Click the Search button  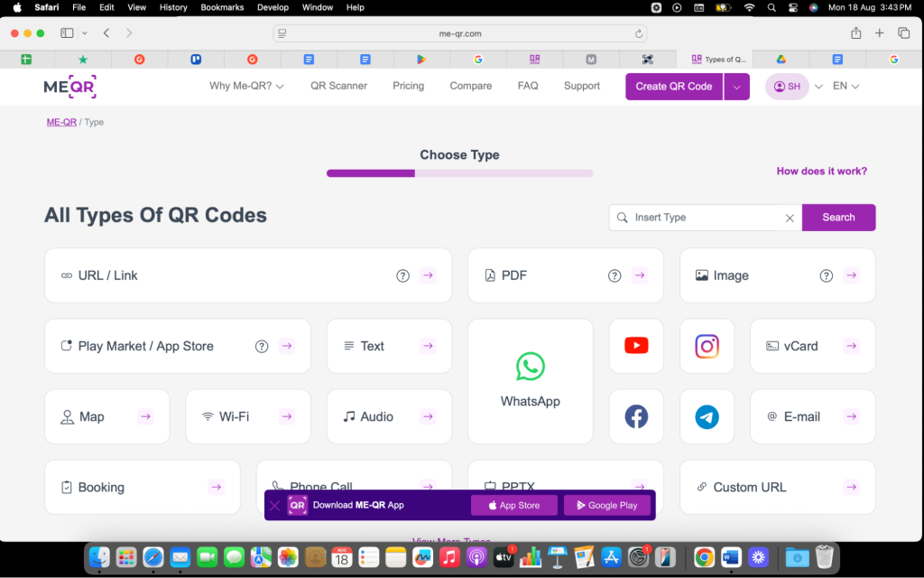[838, 218]
